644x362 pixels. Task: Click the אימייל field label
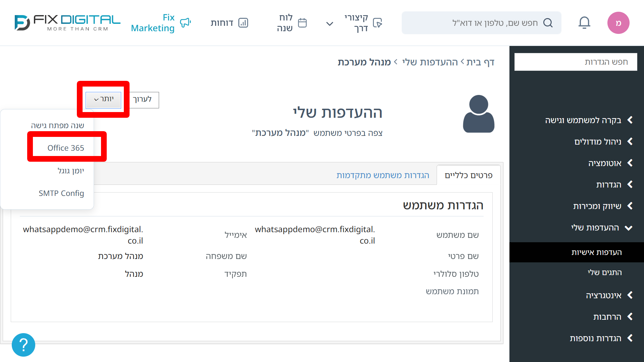click(x=236, y=235)
